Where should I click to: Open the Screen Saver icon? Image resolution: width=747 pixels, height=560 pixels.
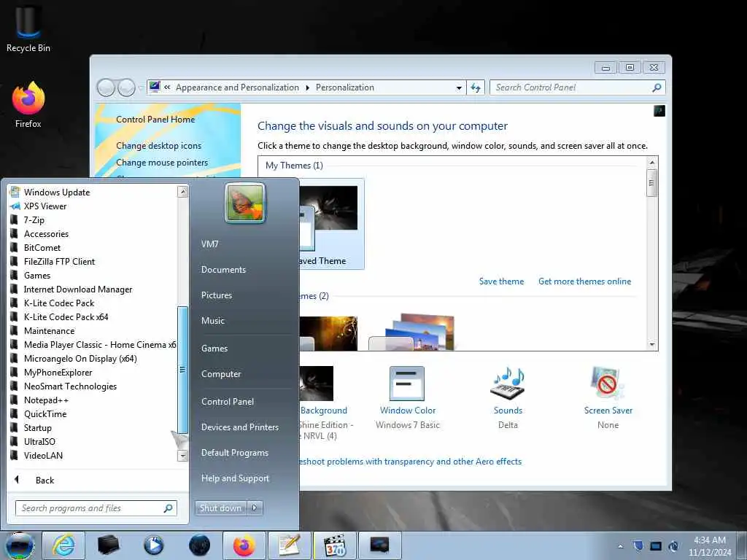pos(608,384)
